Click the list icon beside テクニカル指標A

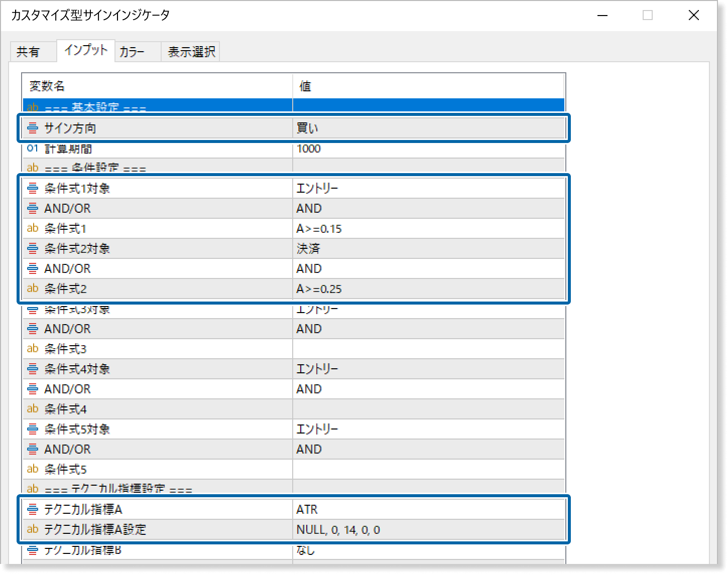pos(32,509)
